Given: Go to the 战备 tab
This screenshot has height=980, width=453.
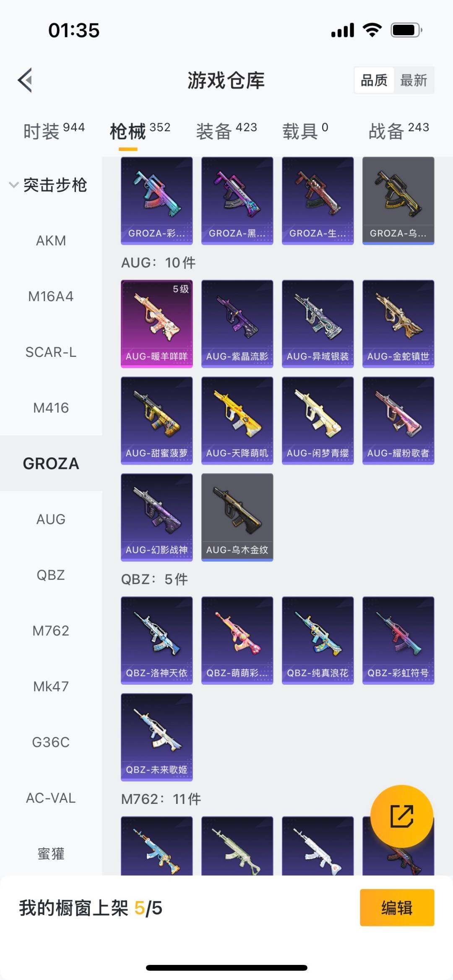Looking at the screenshot, I should [x=399, y=131].
